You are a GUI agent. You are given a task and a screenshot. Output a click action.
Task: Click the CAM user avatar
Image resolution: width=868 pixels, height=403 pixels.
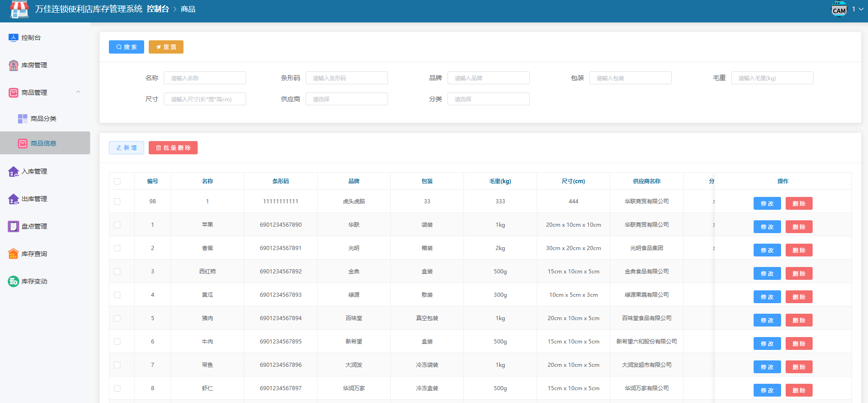point(839,9)
